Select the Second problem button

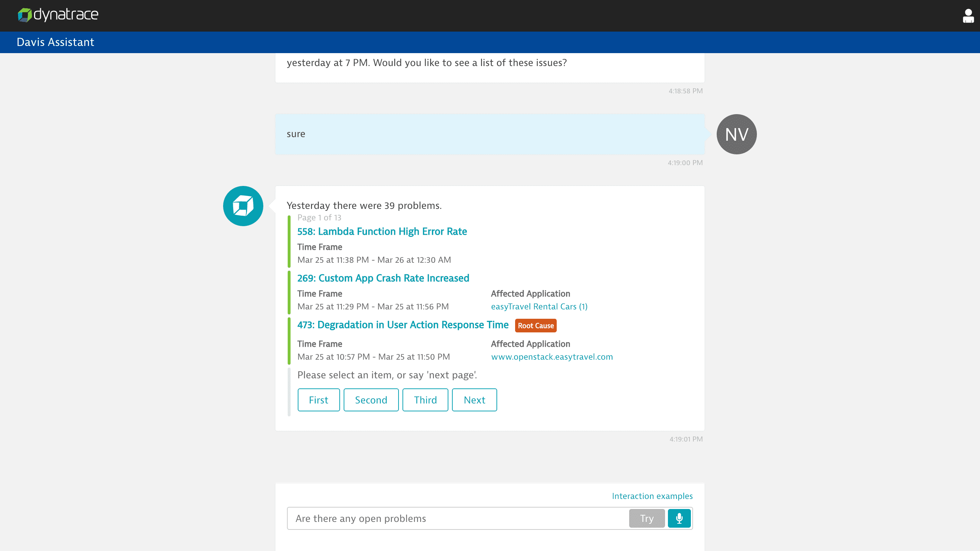click(371, 400)
